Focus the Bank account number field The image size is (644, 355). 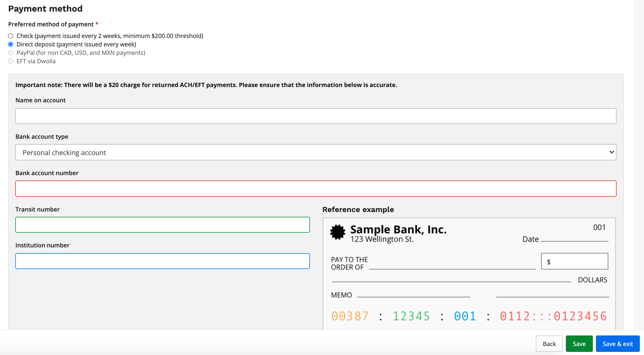(x=316, y=189)
